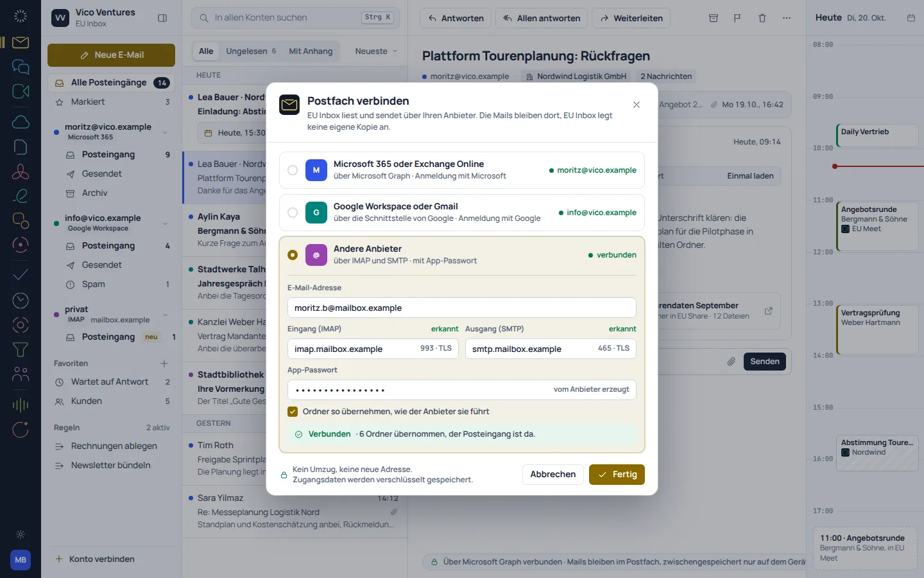
Task: Click the Fertig button
Action: click(617, 475)
